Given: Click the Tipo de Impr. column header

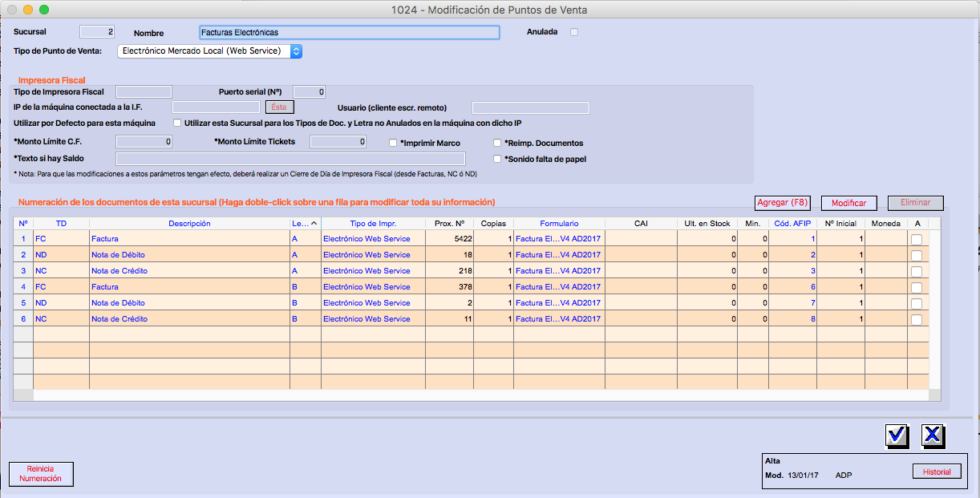Looking at the screenshot, I should [x=373, y=224].
